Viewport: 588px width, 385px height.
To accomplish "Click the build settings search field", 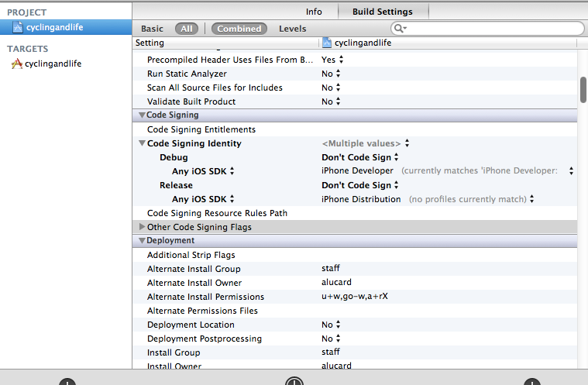I will tap(492, 29).
